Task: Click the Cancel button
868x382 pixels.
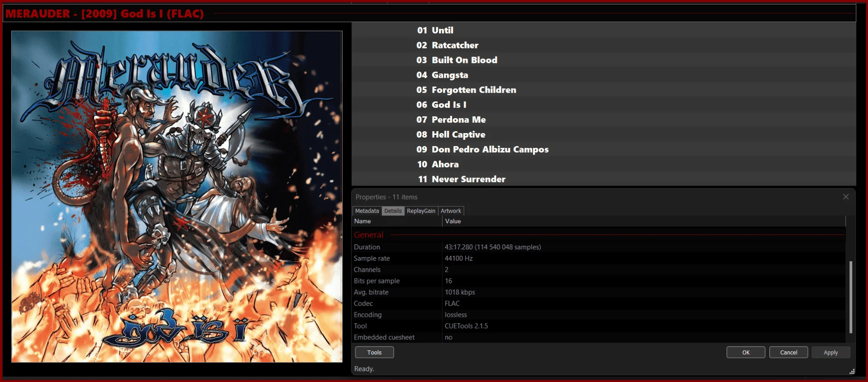Action: [x=788, y=352]
